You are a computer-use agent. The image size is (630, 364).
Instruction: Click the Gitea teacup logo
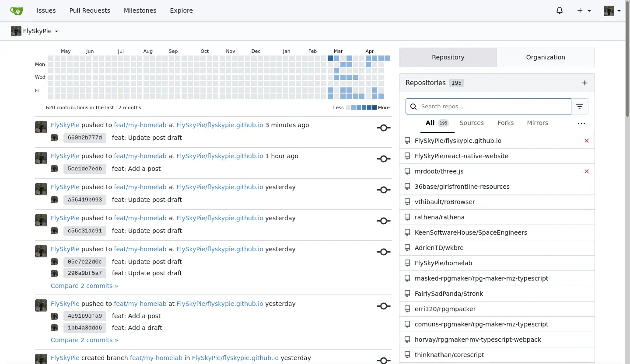click(x=17, y=10)
